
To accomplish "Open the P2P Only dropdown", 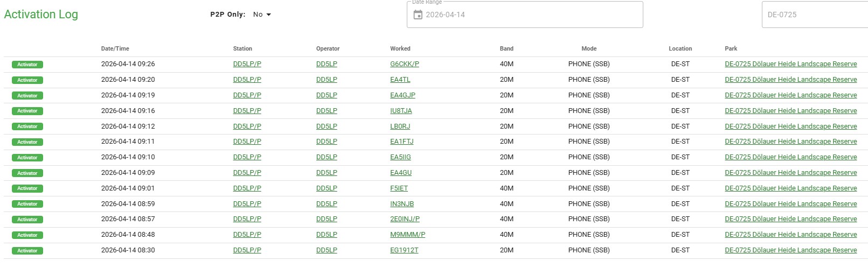I will (262, 15).
